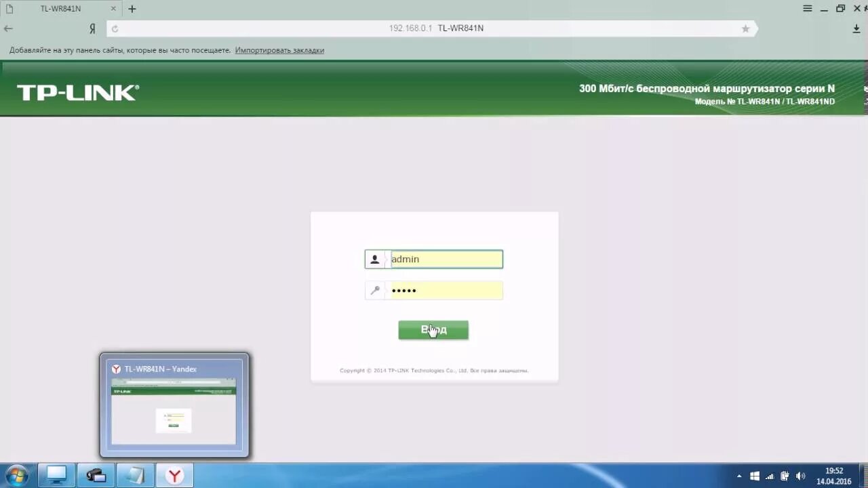Go back with the browser back arrow

pyautogui.click(x=8, y=28)
